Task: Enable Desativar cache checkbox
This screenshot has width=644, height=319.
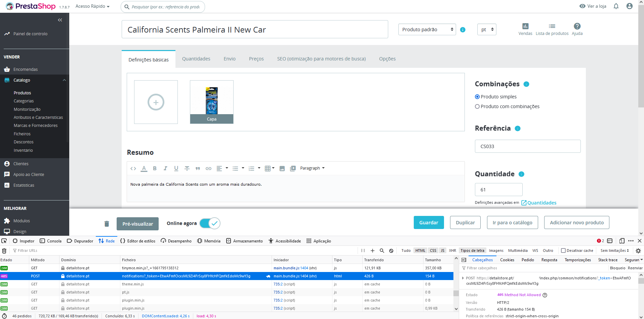Action: (x=563, y=250)
